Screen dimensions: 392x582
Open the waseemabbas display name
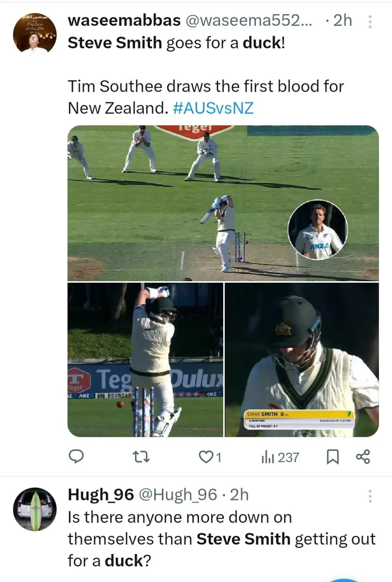pyautogui.click(x=124, y=20)
